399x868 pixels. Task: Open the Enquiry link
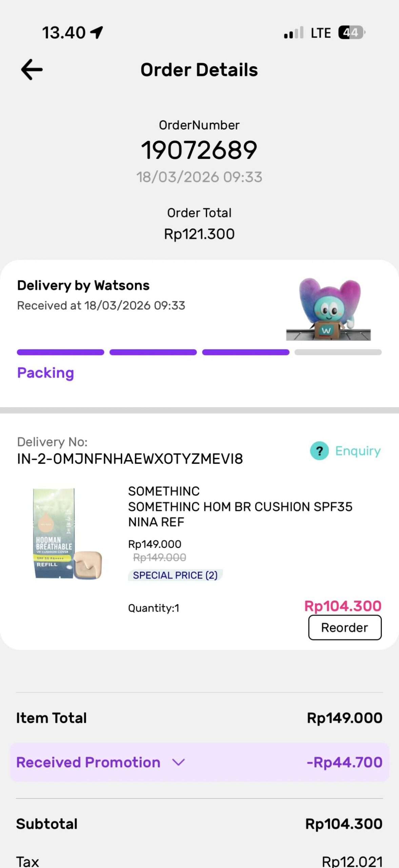[x=358, y=451]
